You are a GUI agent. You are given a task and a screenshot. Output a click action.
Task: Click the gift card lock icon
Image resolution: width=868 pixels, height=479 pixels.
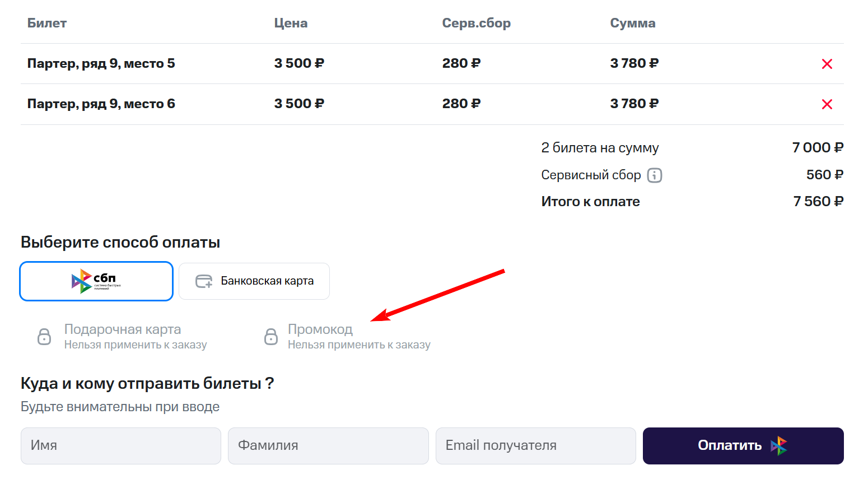click(44, 337)
